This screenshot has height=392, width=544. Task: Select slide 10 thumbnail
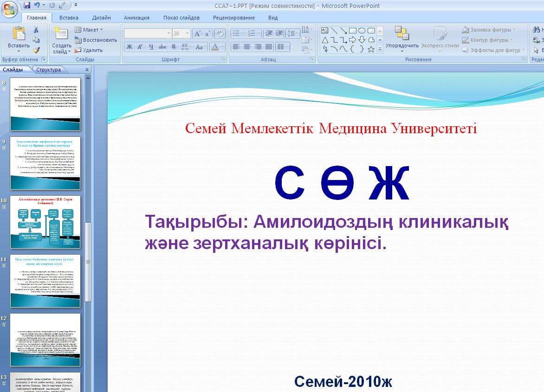click(x=45, y=222)
